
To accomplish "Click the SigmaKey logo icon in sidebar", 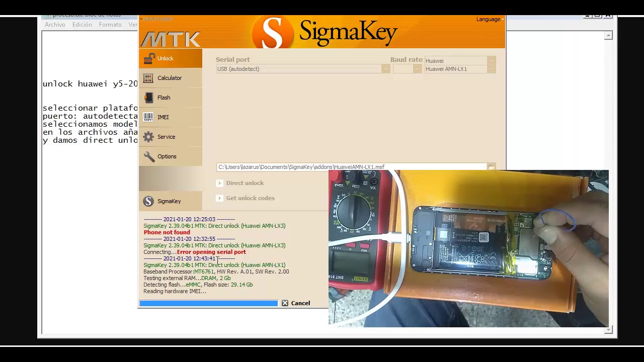I will (x=148, y=201).
